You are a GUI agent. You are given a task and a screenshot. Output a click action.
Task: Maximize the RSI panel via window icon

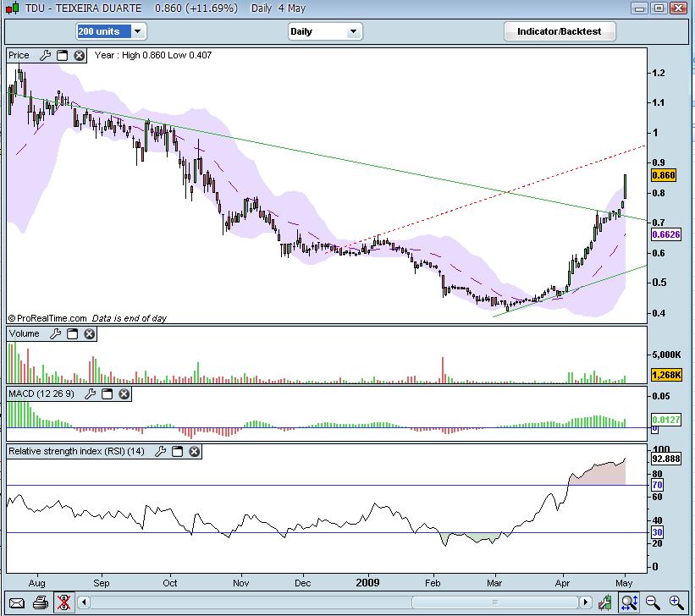177,451
